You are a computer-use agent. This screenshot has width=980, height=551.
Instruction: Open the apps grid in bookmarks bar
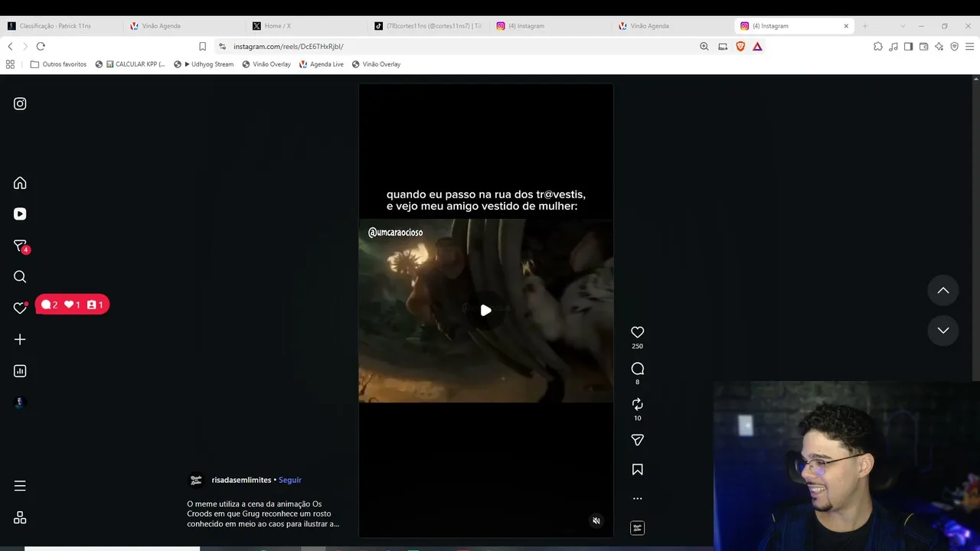10,64
